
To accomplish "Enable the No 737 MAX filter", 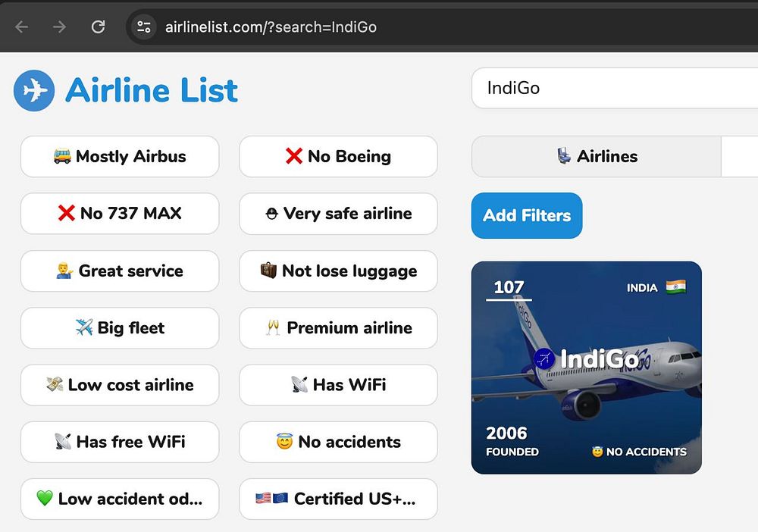I will pyautogui.click(x=120, y=214).
